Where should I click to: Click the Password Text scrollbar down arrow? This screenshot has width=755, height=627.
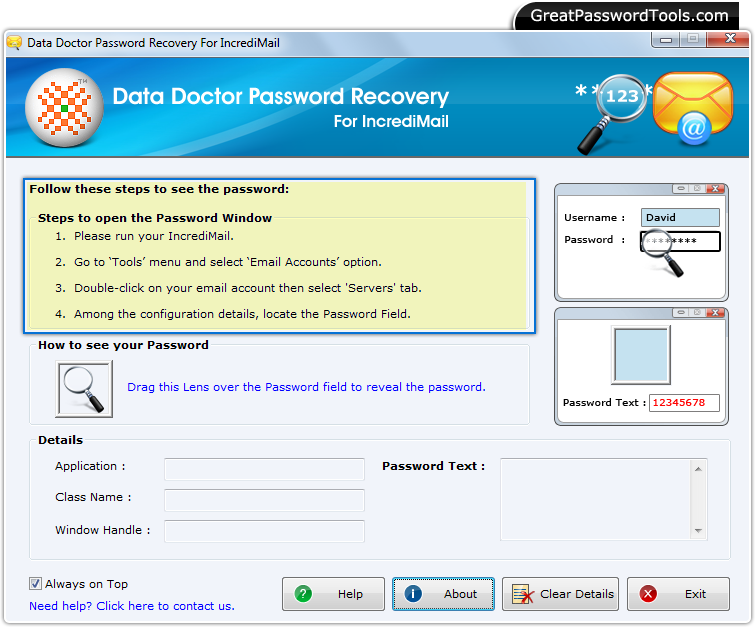[699, 530]
